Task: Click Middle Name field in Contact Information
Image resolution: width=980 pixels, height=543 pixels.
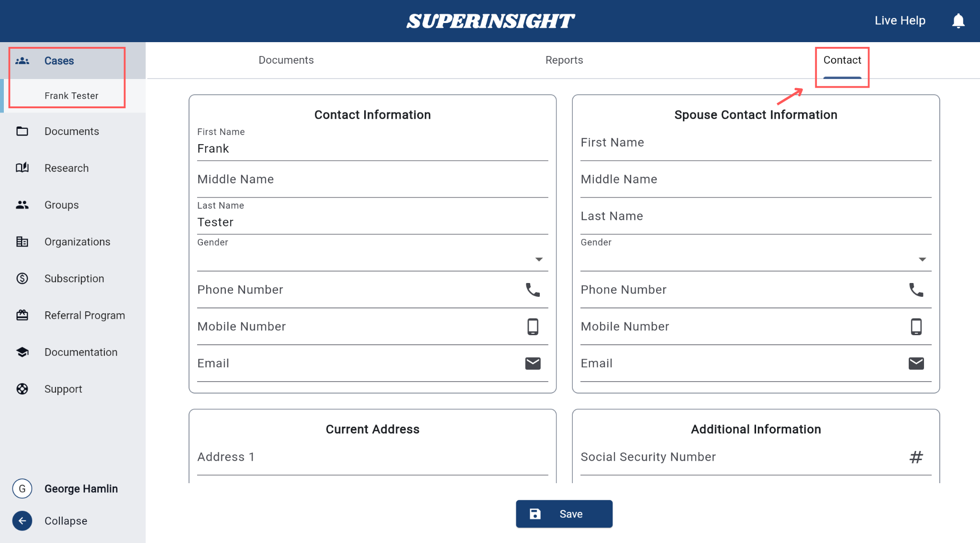Action: coord(372,180)
